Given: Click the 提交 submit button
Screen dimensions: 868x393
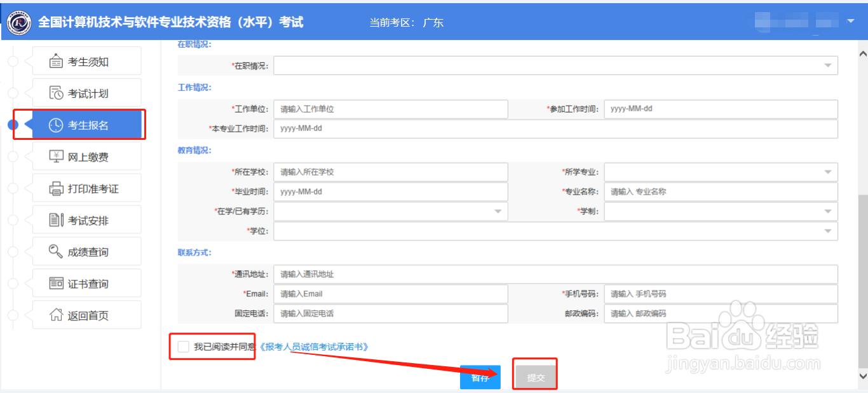Looking at the screenshot, I should tap(535, 376).
